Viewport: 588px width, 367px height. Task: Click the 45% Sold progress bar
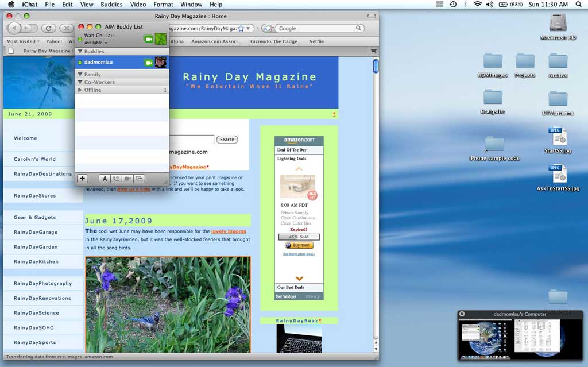point(299,237)
